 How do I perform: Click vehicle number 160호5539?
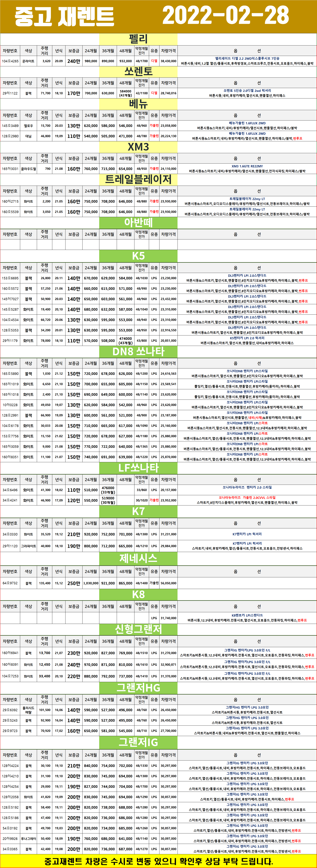[x=10, y=212]
